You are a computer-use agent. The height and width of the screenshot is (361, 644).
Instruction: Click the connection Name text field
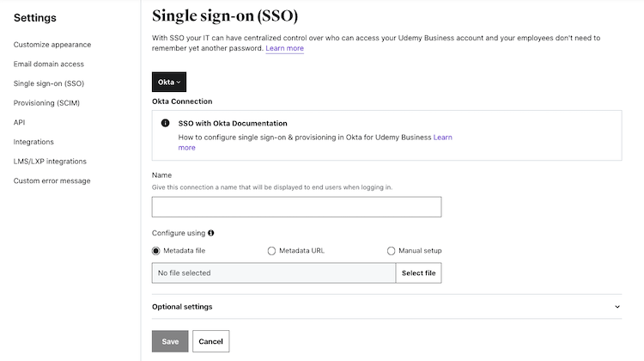pyautogui.click(x=296, y=207)
